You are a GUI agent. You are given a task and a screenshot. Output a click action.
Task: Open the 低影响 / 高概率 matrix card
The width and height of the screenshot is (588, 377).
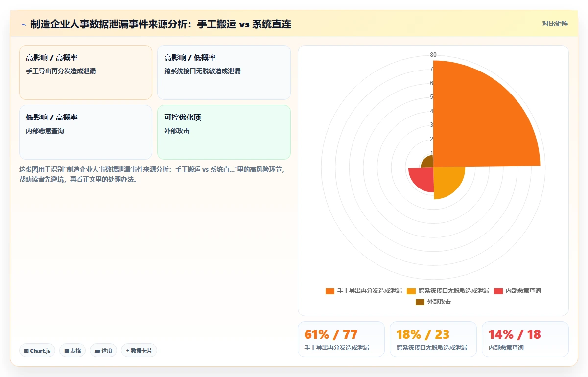(86, 132)
